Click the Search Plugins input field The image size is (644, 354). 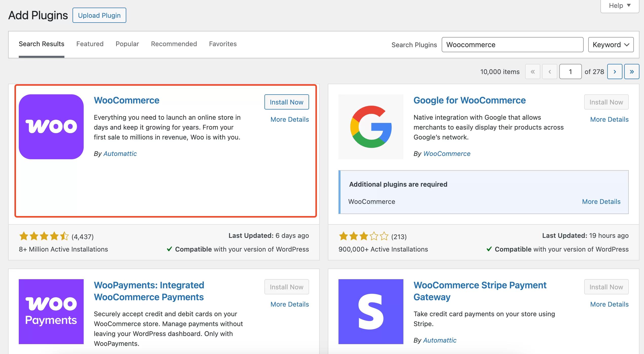[513, 45]
